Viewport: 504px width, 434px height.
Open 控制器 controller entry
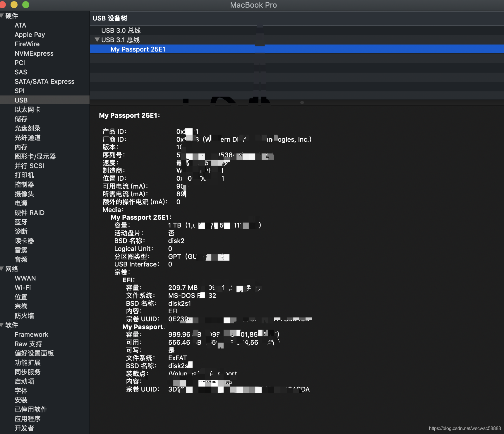(x=24, y=184)
